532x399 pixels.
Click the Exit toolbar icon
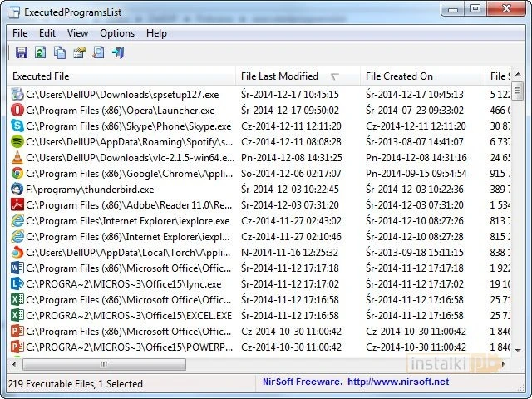(x=118, y=53)
